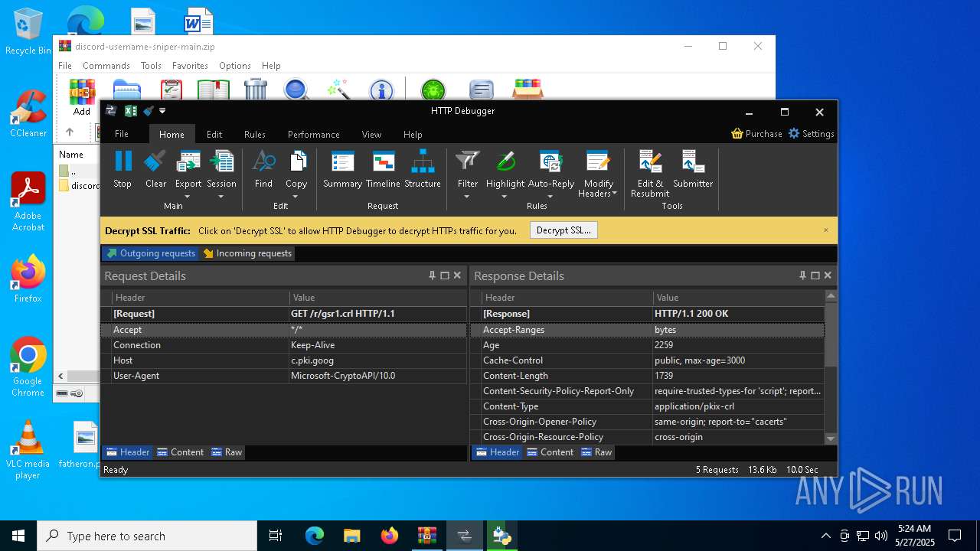Open the Filter rules tool
Screen dimensions: 980x551
coord(468,169)
